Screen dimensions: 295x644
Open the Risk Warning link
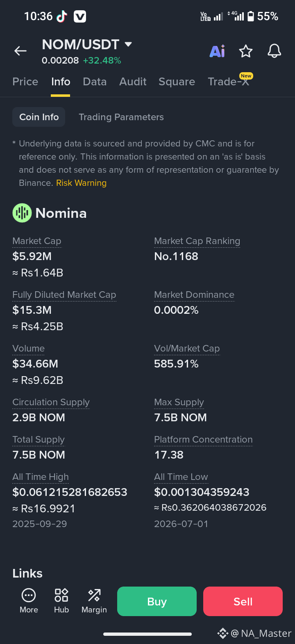pos(81,183)
